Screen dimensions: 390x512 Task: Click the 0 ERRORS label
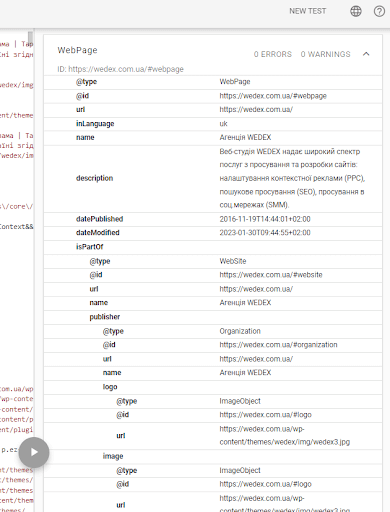point(273,54)
